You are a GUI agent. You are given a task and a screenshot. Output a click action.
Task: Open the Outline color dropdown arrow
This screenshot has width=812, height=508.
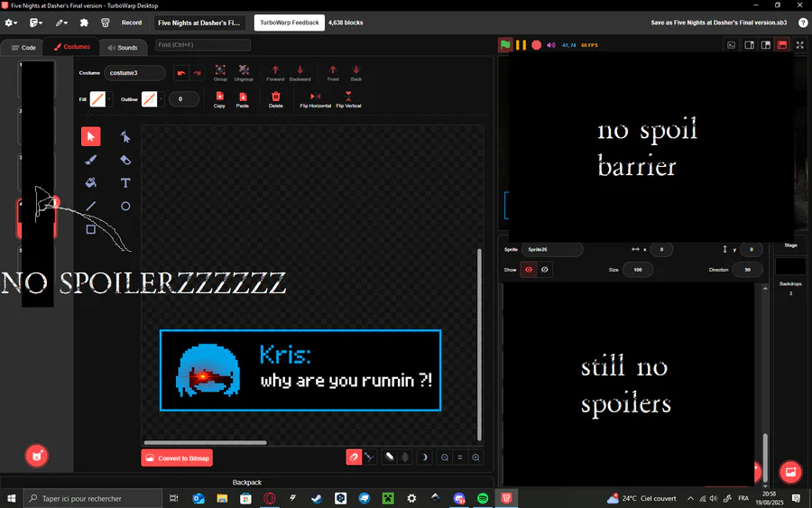[161, 99]
